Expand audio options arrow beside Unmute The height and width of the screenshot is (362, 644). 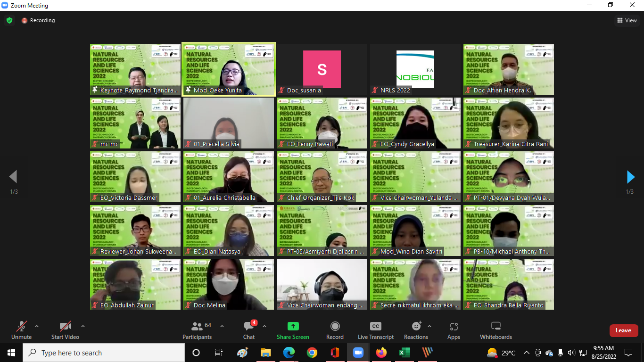[37, 326]
